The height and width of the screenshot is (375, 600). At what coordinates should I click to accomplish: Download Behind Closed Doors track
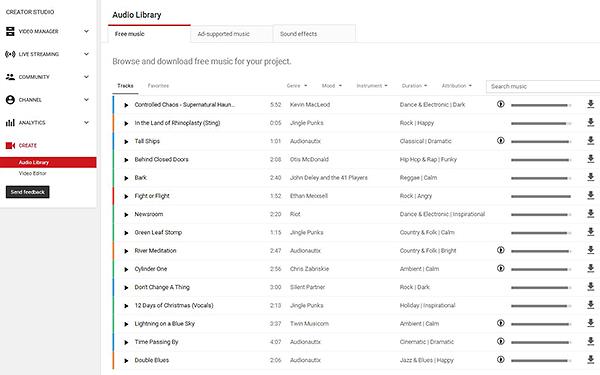[x=590, y=158]
